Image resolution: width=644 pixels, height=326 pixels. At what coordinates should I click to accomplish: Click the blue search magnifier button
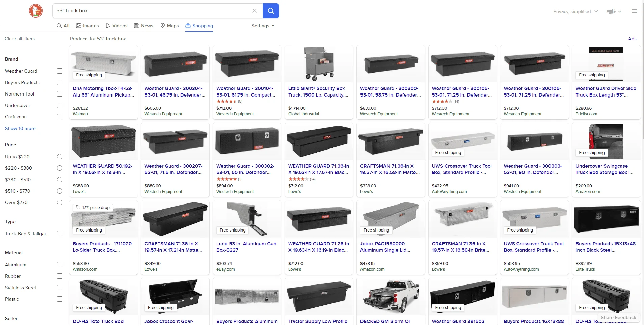pyautogui.click(x=271, y=11)
